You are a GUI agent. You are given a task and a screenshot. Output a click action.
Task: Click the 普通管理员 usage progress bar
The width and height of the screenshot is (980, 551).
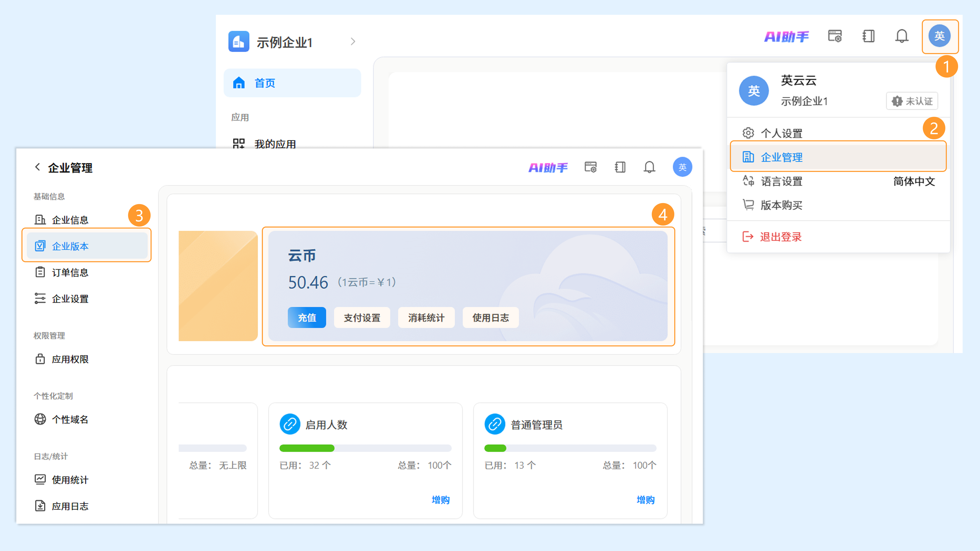[570, 448]
